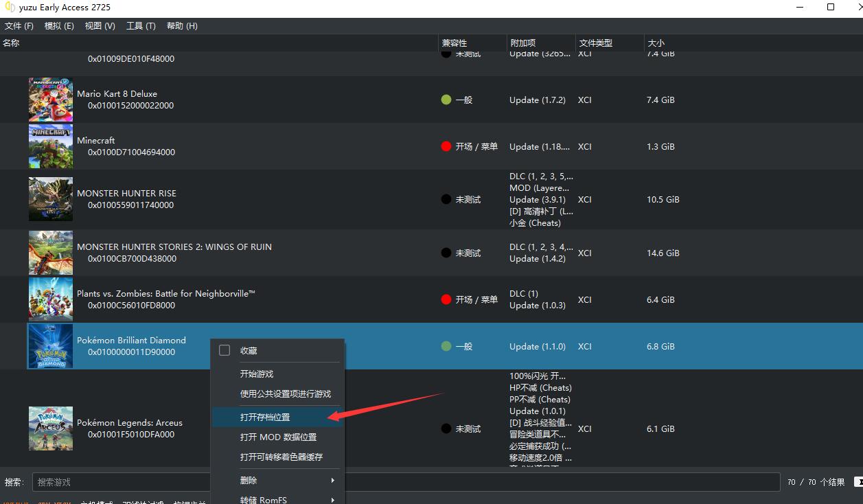Choose 打开 MOD 数据位置 in the context menu
Viewport: 863px width, 504px height.
tap(277, 437)
